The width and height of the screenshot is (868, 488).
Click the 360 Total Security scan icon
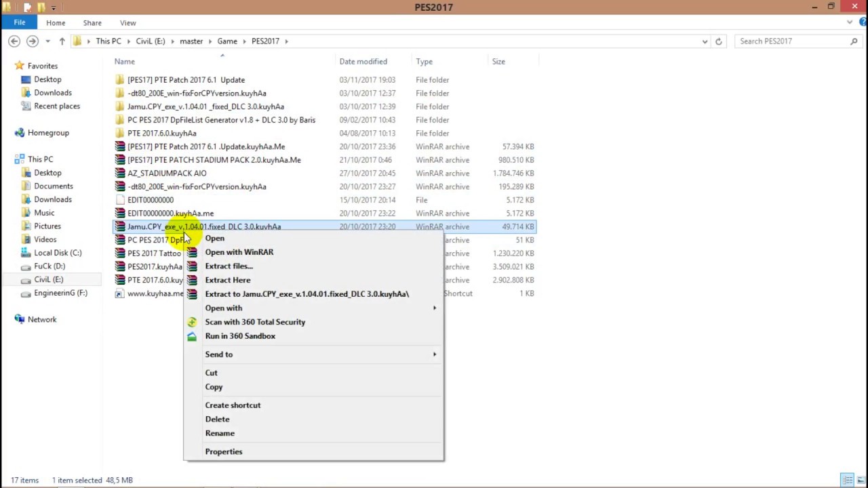pos(192,322)
